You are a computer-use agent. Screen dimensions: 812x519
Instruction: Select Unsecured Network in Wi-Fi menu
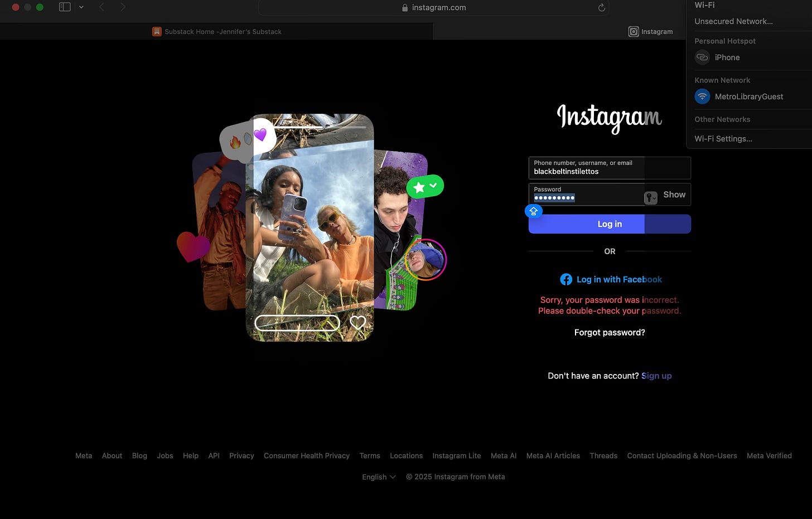coord(733,21)
